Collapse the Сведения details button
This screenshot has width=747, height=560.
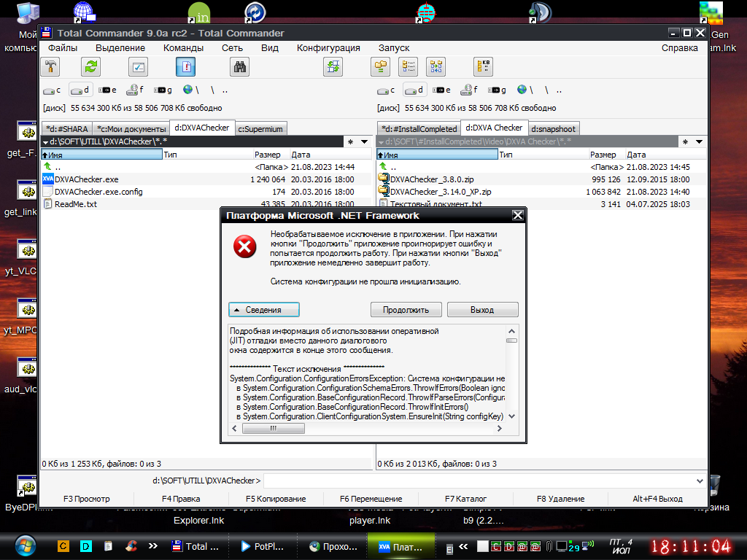pos(264,309)
